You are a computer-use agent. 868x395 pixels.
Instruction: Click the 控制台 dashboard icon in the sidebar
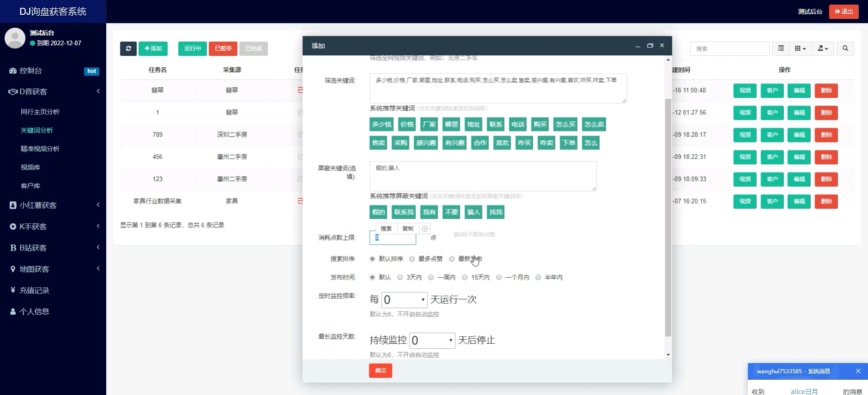point(13,71)
